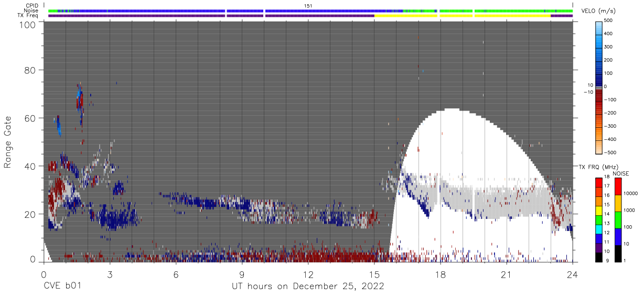Click the CVE b01 radar beam label

click(62, 287)
